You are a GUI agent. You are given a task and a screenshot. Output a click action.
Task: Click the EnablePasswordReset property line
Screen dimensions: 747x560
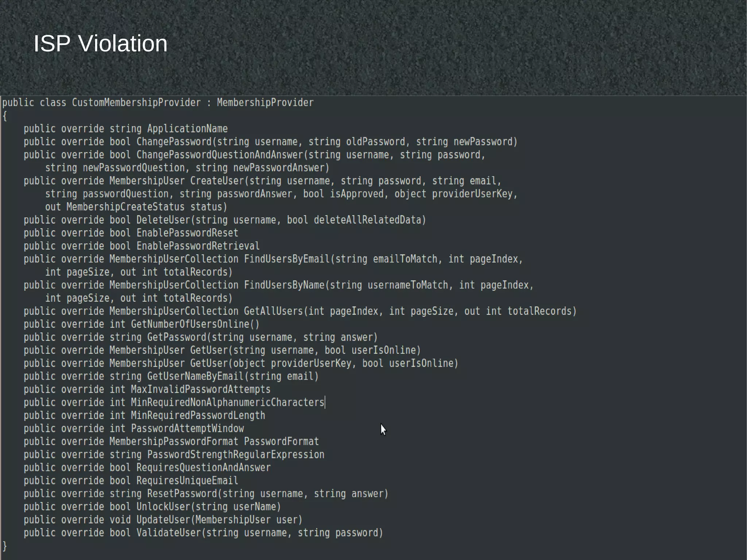click(x=131, y=233)
